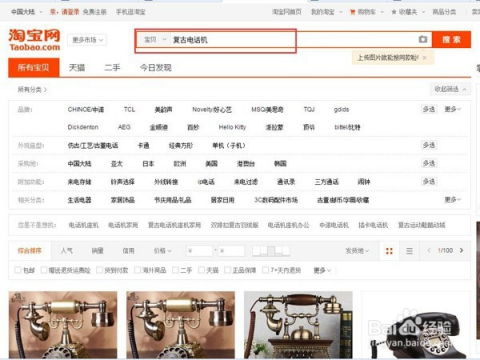Check the 天猫 filter checkbox
The height and width of the screenshot is (360, 480).
[201, 270]
